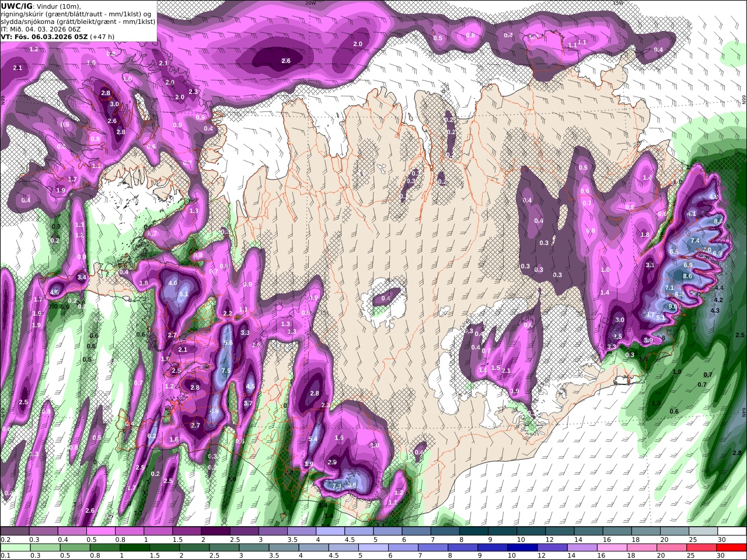Click the 20W longitude label
Screen dimensions: 747x560
click(x=310, y=3)
